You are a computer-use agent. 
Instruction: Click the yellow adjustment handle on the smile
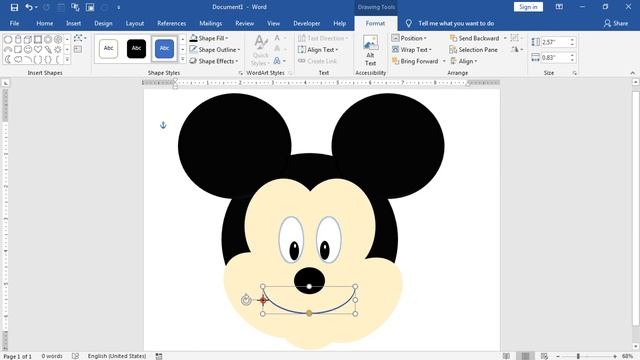coord(309,313)
